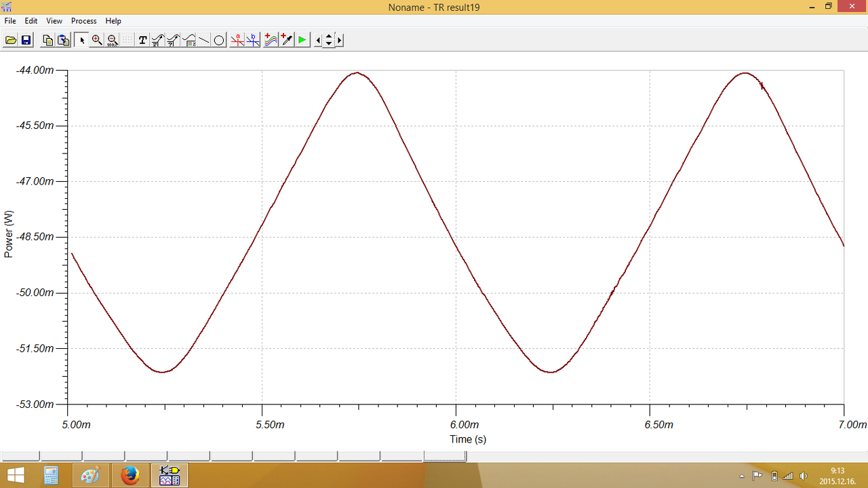Open the File menu

point(10,21)
